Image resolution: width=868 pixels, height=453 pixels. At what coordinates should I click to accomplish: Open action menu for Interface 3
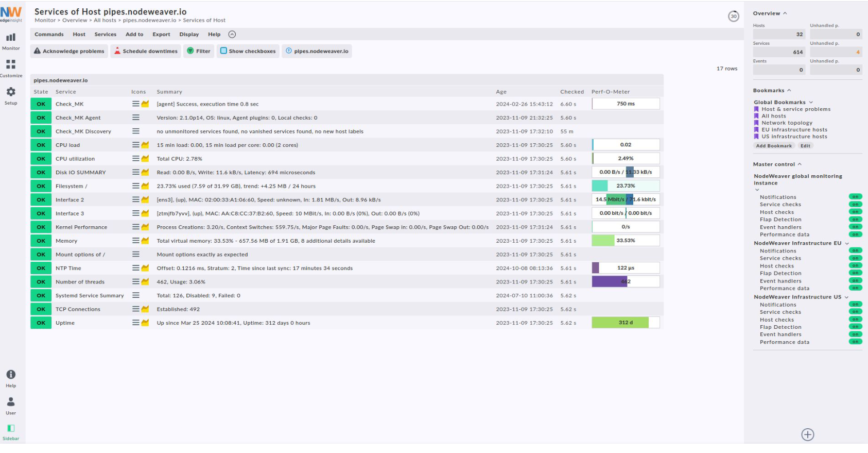(x=136, y=213)
